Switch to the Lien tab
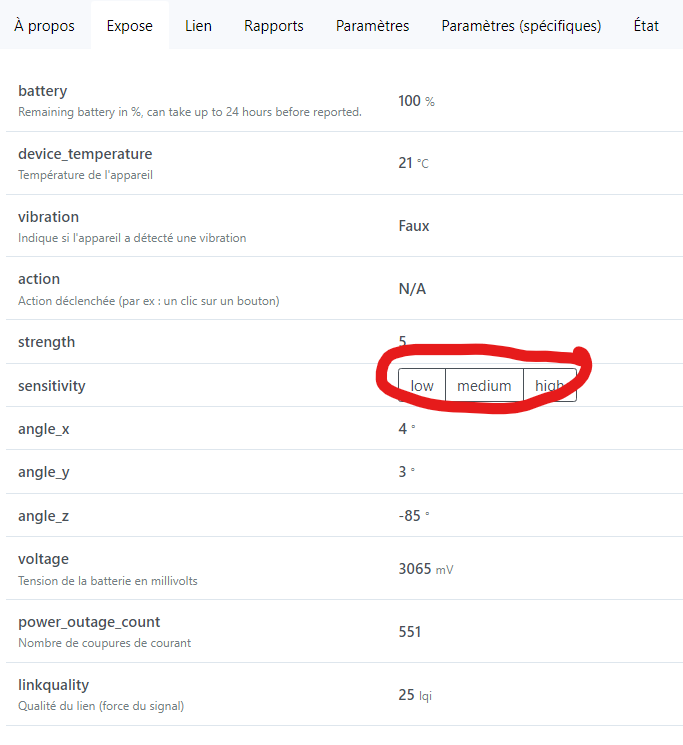This screenshot has height=745, width=683. (199, 26)
